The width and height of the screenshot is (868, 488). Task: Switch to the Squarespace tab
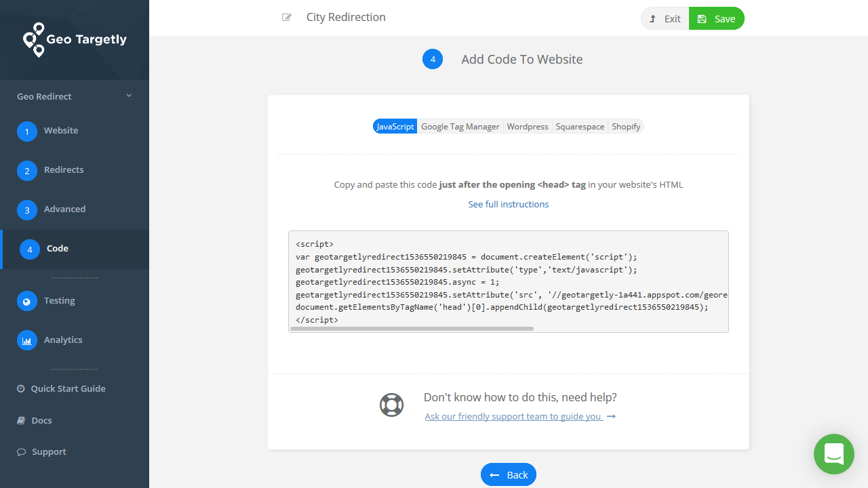pos(580,127)
